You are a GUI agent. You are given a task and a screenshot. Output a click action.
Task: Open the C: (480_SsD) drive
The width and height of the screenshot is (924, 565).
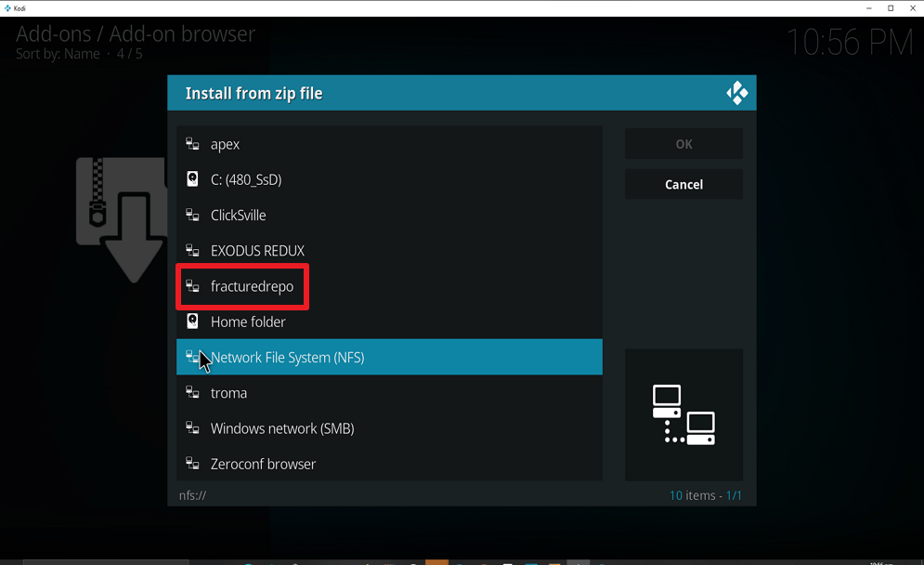coord(389,179)
